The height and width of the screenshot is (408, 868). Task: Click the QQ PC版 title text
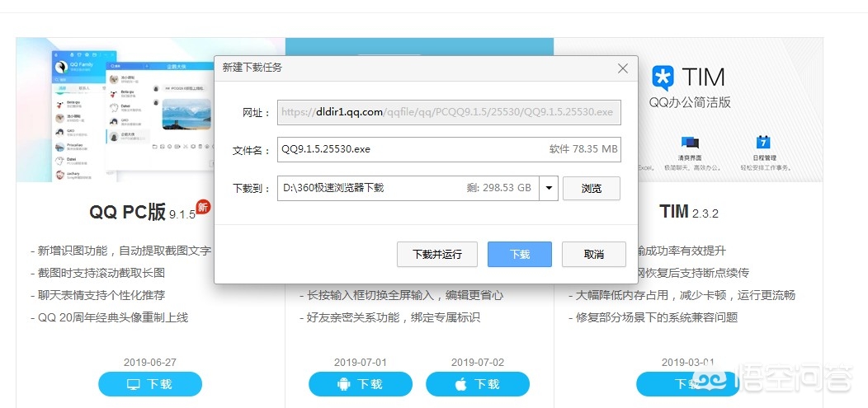tap(128, 213)
